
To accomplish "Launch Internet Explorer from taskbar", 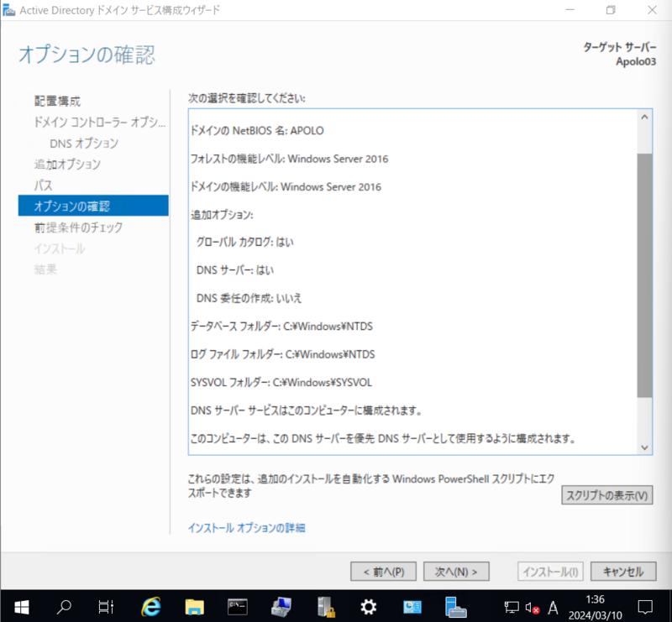I will 151,607.
